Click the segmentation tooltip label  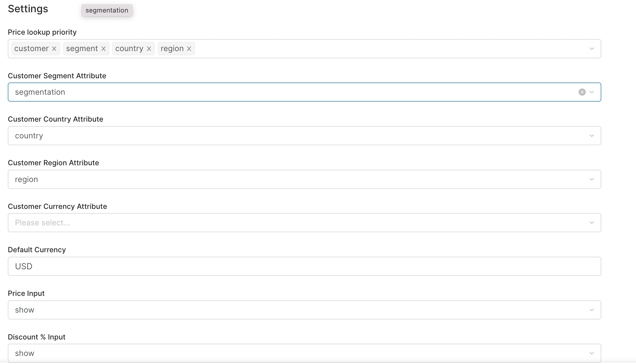pos(107,10)
